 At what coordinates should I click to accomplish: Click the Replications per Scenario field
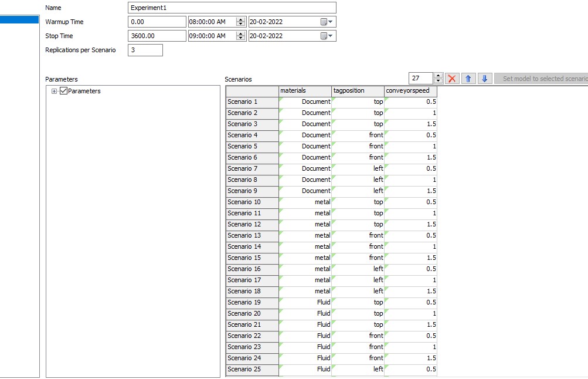[x=145, y=50]
